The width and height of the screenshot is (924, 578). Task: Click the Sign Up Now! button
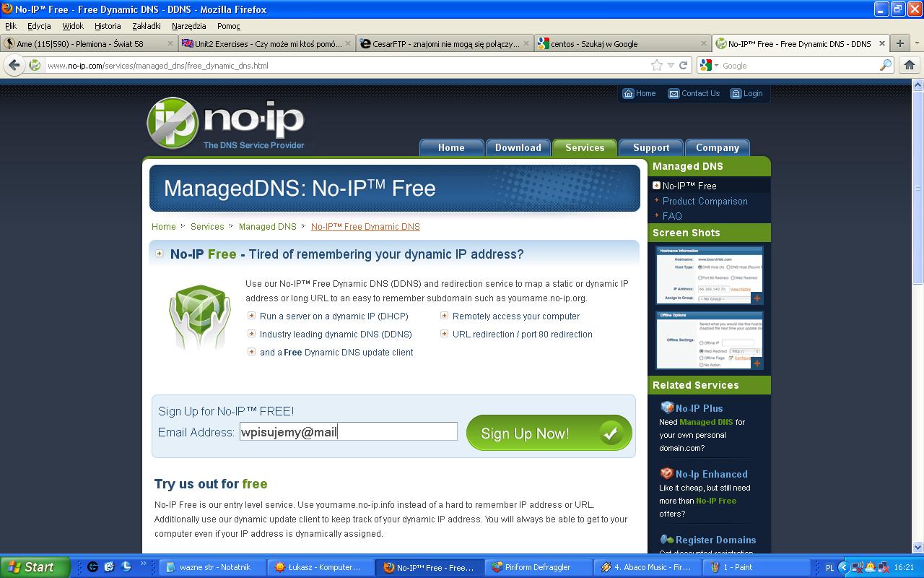(x=549, y=433)
